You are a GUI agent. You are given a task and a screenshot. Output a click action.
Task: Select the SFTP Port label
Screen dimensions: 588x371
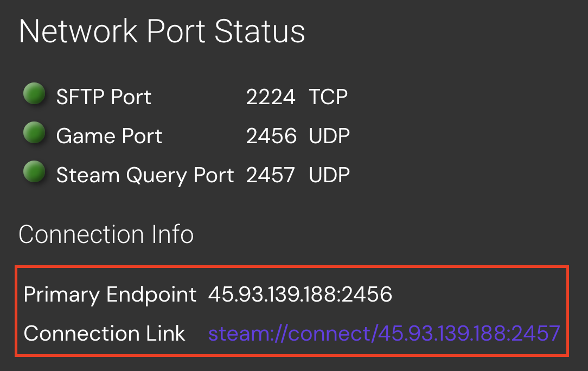point(103,97)
